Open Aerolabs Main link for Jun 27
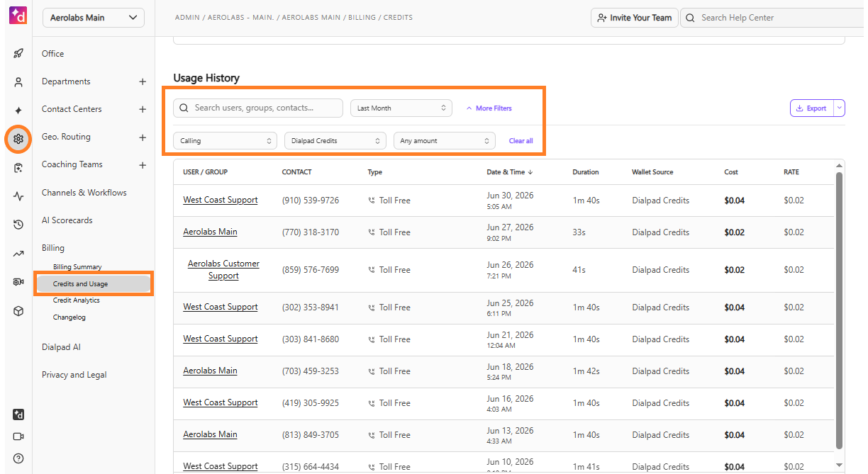 [x=210, y=232]
